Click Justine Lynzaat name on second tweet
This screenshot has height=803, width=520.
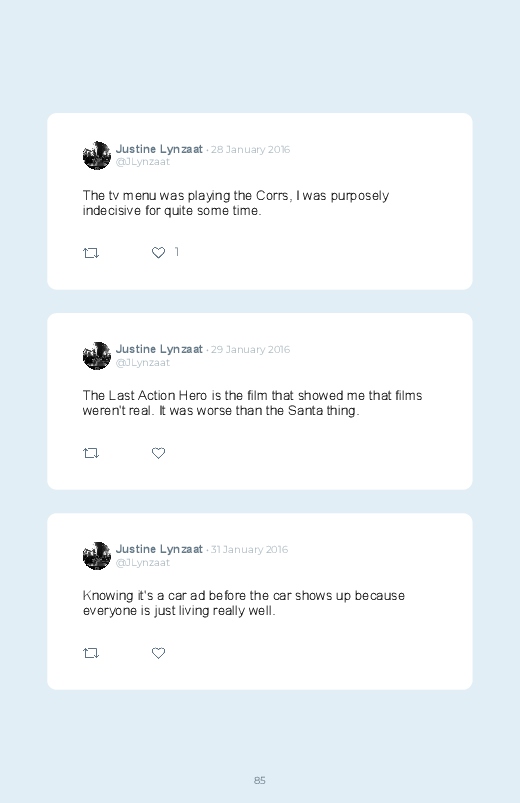pos(159,349)
